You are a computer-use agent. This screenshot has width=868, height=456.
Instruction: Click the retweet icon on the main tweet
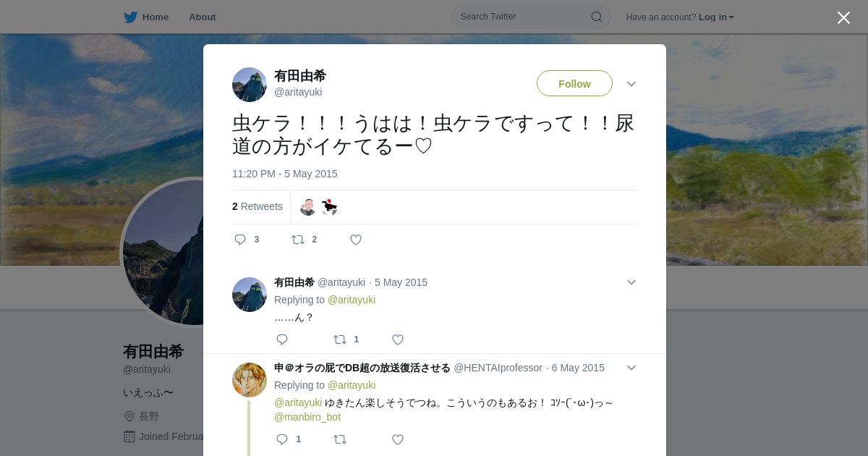[x=298, y=240]
